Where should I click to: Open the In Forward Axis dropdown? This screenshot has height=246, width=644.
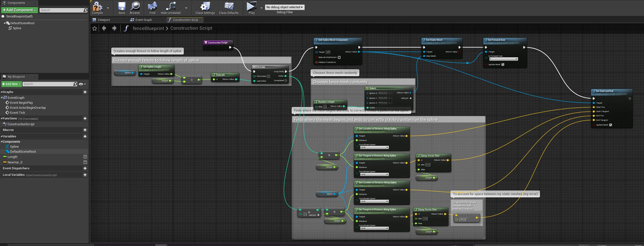[503, 59]
